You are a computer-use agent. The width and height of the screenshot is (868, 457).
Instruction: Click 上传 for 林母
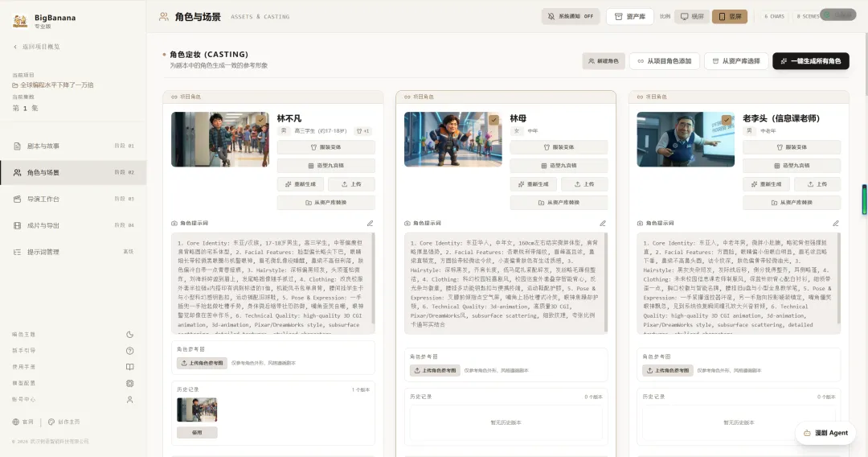coord(584,184)
